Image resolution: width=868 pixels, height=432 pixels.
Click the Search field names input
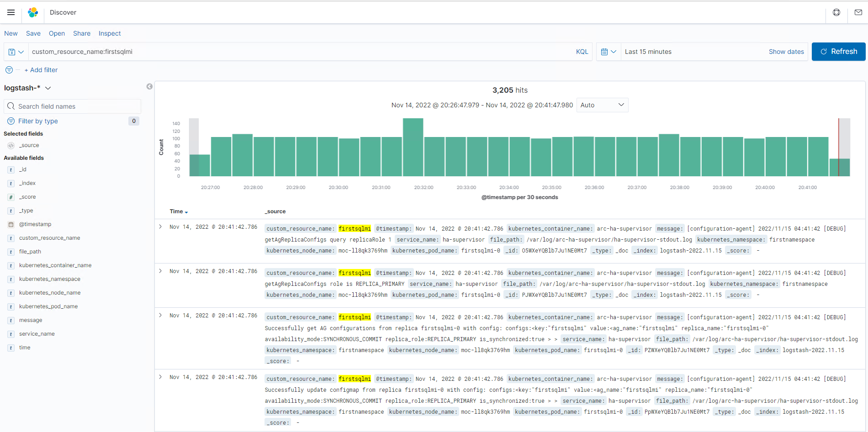pos(73,106)
